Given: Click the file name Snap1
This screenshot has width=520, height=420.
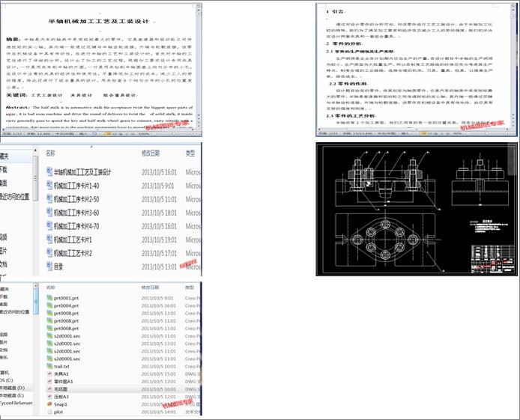Looking at the screenshot, I should pyautogui.click(x=61, y=404).
